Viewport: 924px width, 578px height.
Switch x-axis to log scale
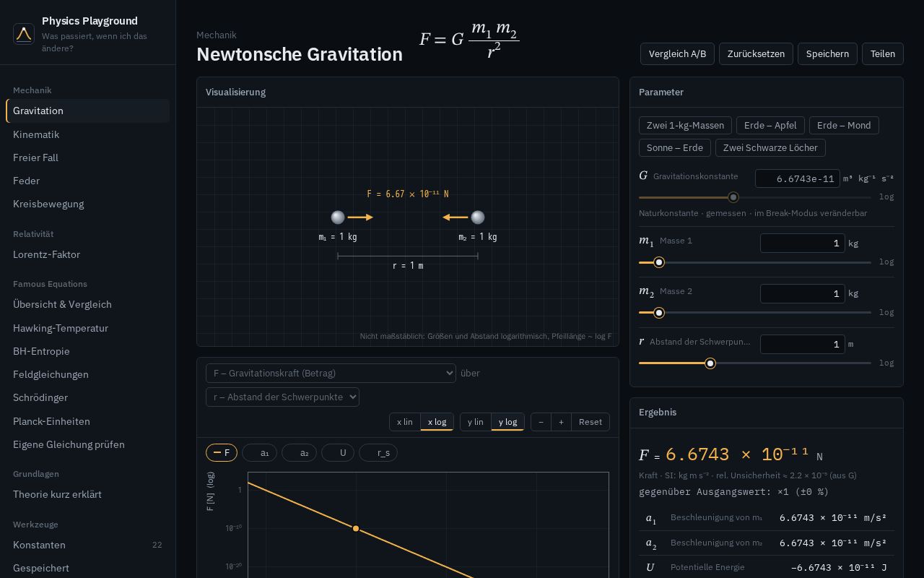point(437,422)
